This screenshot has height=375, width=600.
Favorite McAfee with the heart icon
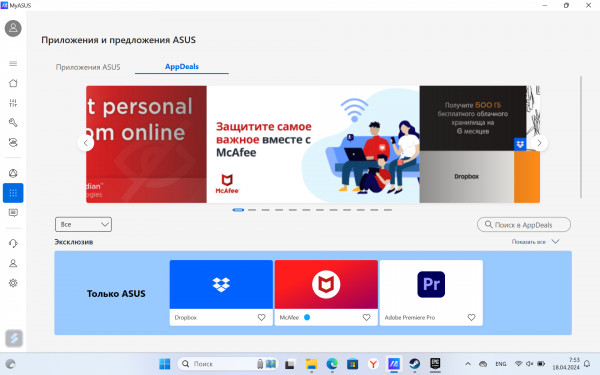[367, 317]
